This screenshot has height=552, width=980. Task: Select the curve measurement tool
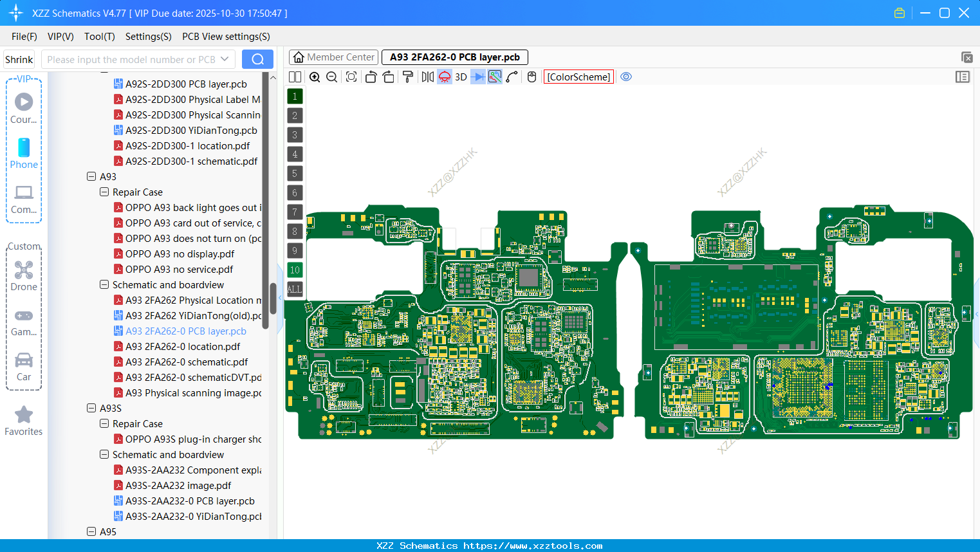tap(510, 77)
